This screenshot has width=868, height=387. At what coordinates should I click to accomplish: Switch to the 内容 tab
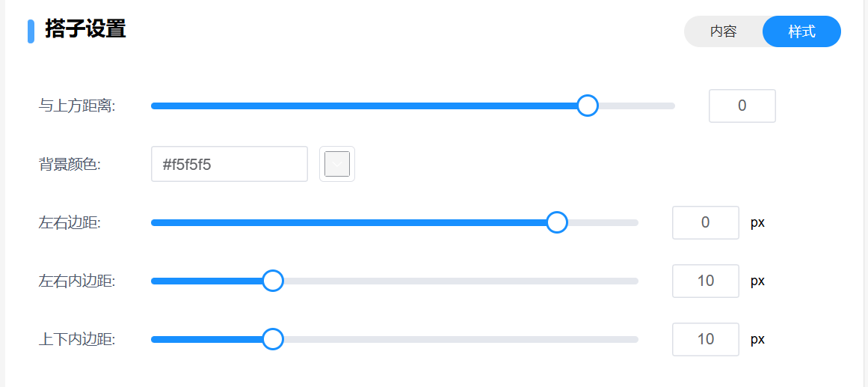click(x=723, y=31)
